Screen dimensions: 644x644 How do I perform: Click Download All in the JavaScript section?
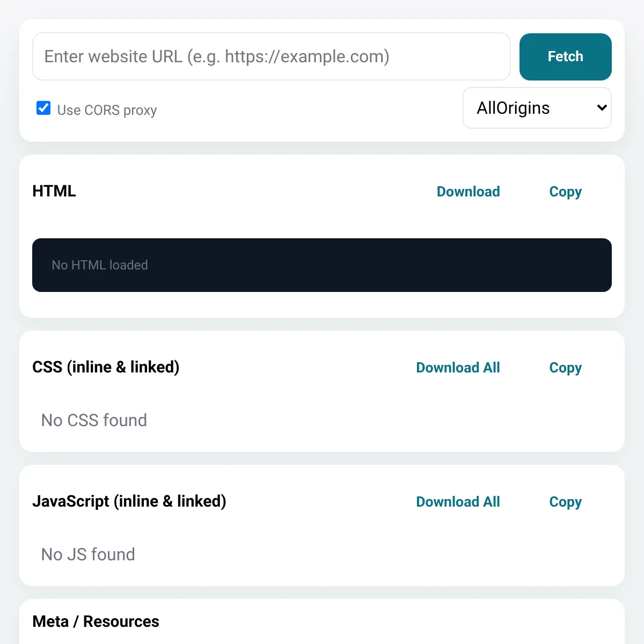(x=458, y=502)
